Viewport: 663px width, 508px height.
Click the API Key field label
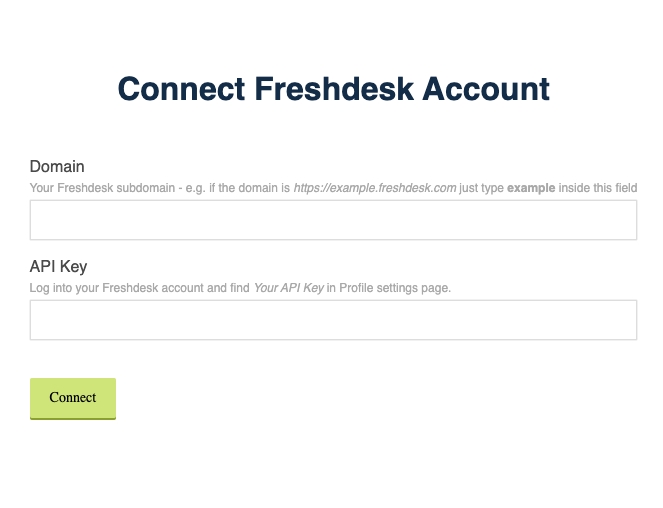pyautogui.click(x=58, y=266)
